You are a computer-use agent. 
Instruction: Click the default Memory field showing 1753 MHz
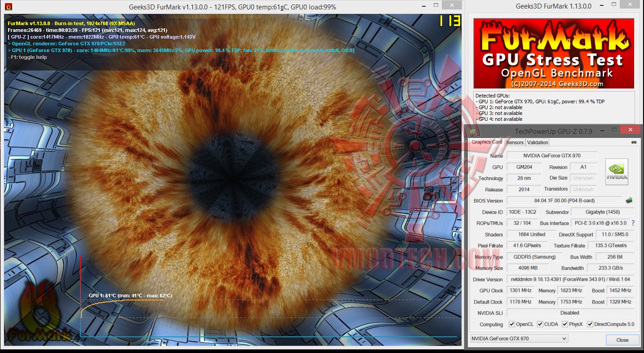click(x=572, y=302)
